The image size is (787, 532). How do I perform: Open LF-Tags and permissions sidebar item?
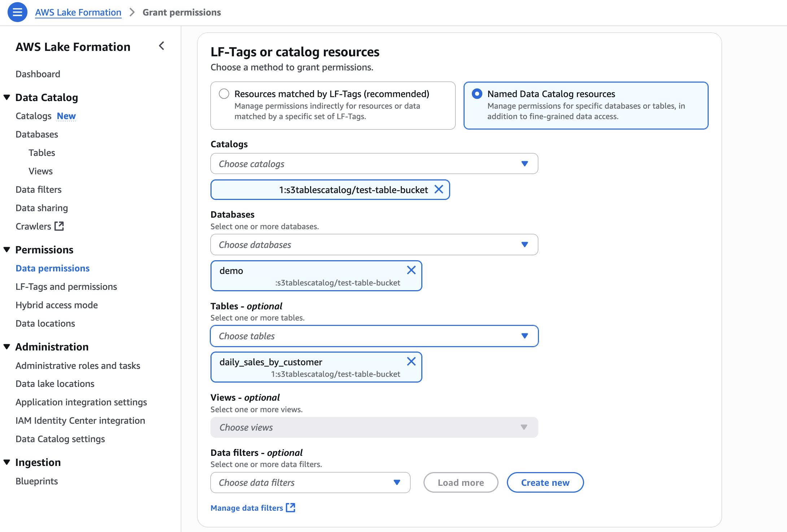pyautogui.click(x=66, y=287)
